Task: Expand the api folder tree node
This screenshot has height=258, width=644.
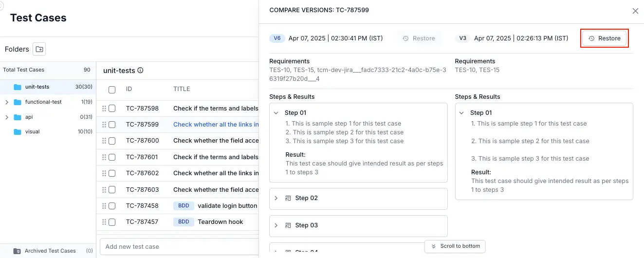Action: point(6,117)
